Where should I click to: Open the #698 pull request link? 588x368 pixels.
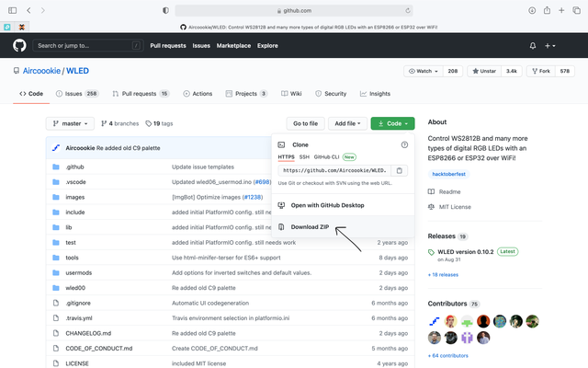262,182
